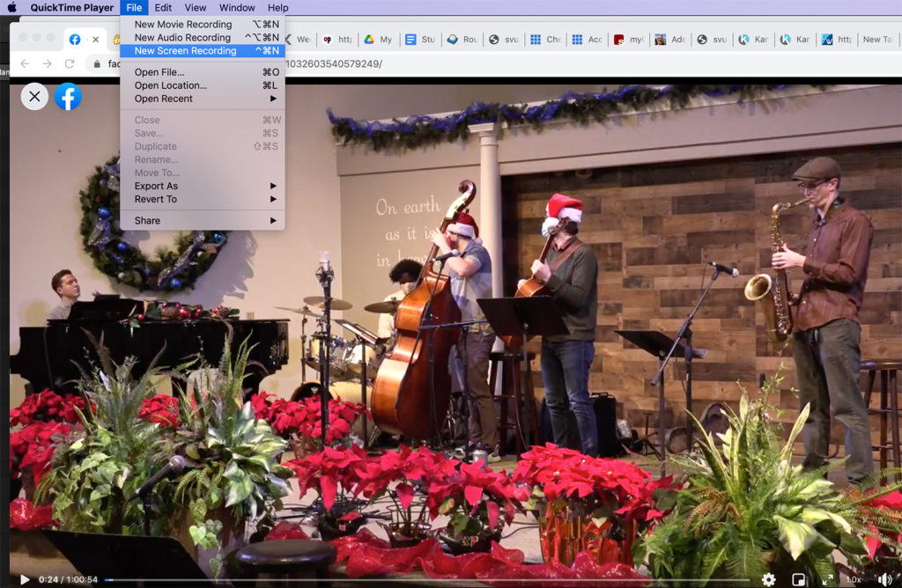902x588 pixels.
Task: Play the Facebook video
Action: click(25, 579)
